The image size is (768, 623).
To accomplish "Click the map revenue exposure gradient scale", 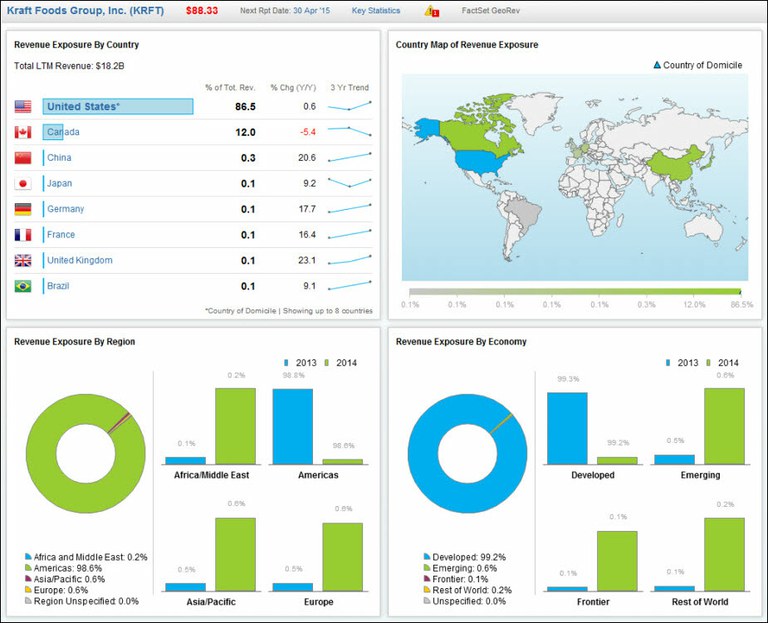I will (x=575, y=292).
